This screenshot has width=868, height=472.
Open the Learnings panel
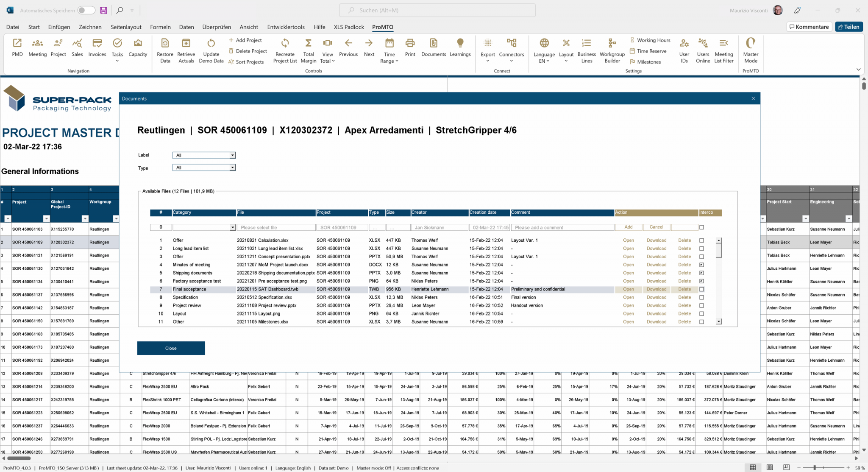coord(460,48)
